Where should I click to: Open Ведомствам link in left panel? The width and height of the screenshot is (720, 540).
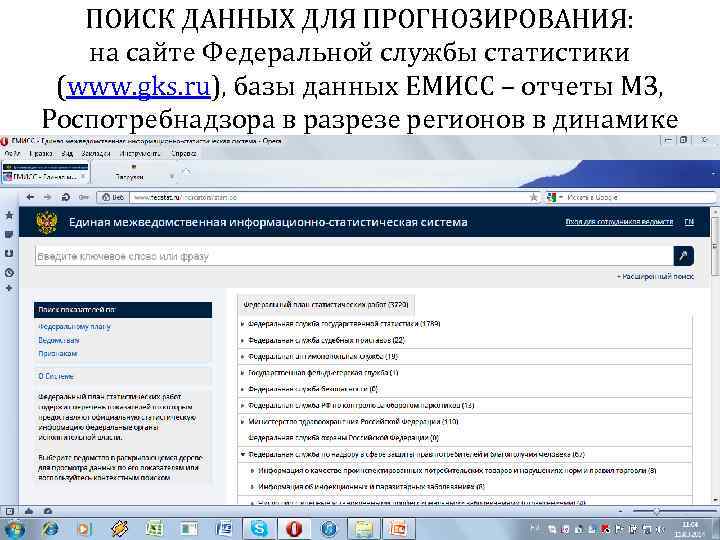click(x=59, y=340)
